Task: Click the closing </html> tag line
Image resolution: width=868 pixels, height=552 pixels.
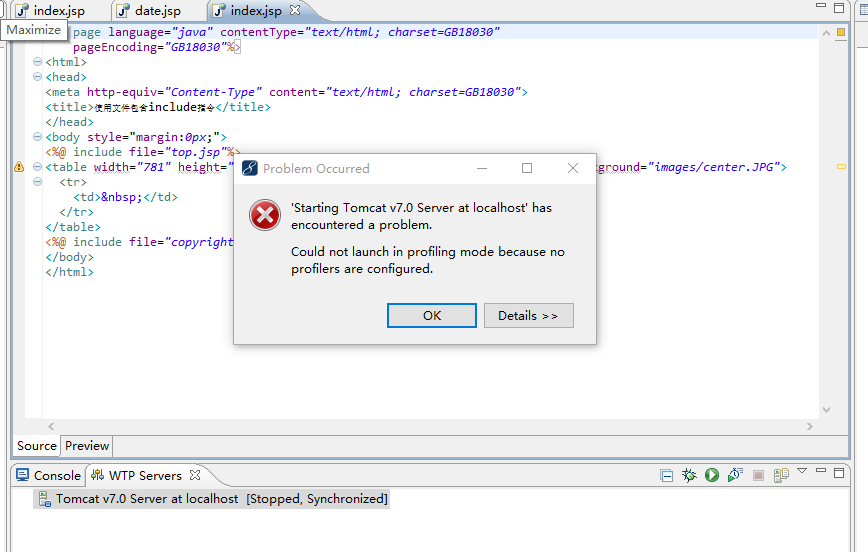Action: 70,272
